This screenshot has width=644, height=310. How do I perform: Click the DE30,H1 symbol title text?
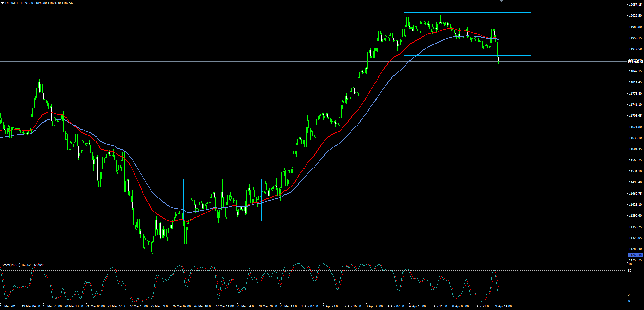pos(12,3)
